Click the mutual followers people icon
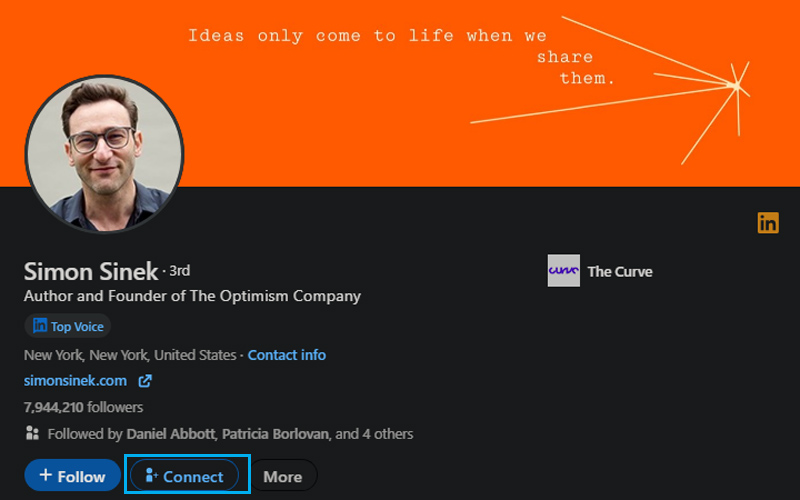800x500 pixels. (32, 434)
